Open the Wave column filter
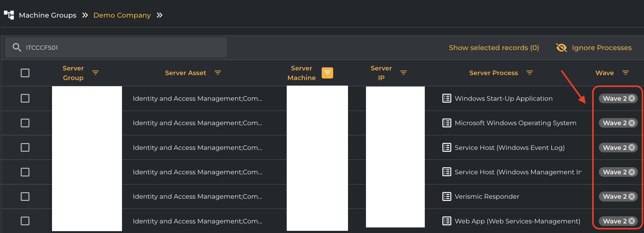Viewport: 644px width, 233px height. pyautogui.click(x=625, y=73)
